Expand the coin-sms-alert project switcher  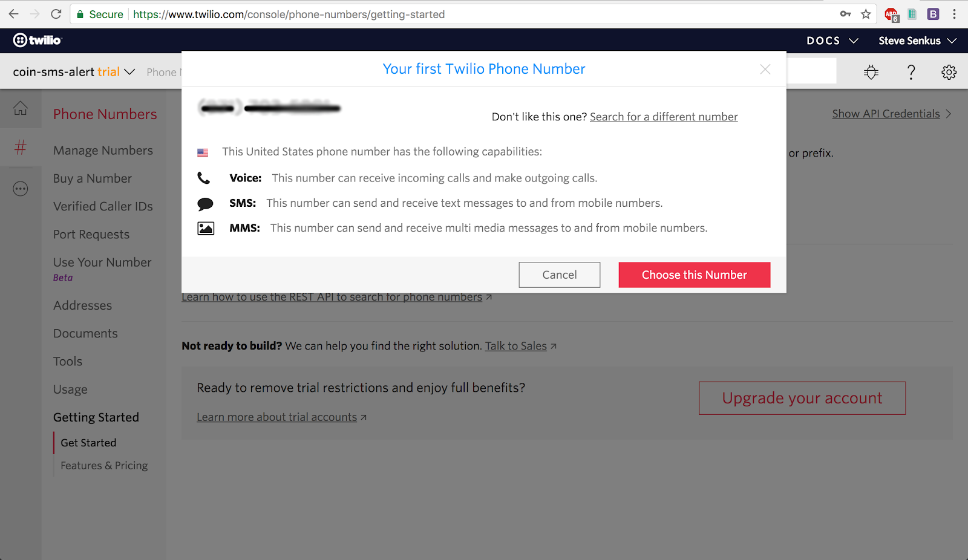click(74, 72)
